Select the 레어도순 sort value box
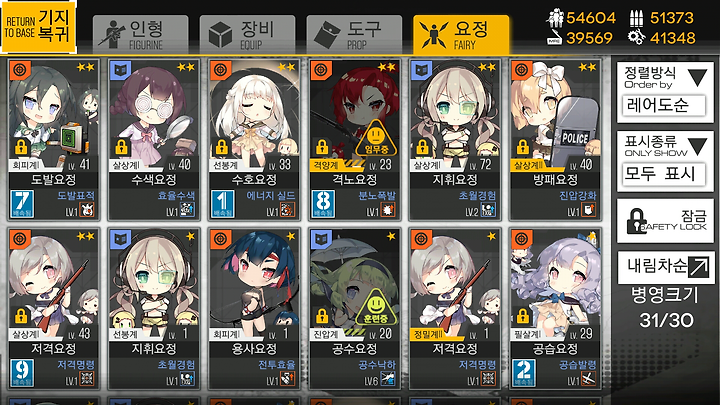This screenshot has width=720, height=405. pyautogui.click(x=664, y=106)
